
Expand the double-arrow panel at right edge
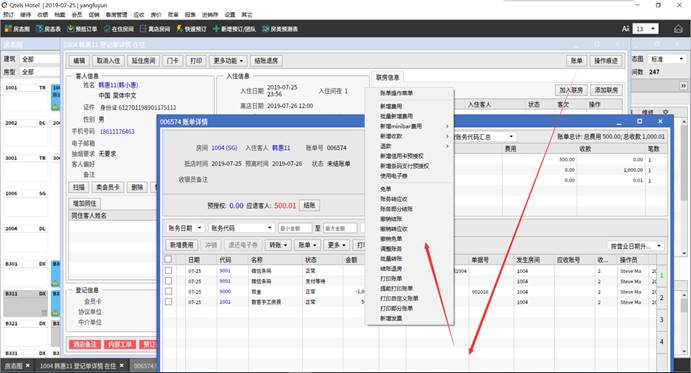tap(684, 86)
